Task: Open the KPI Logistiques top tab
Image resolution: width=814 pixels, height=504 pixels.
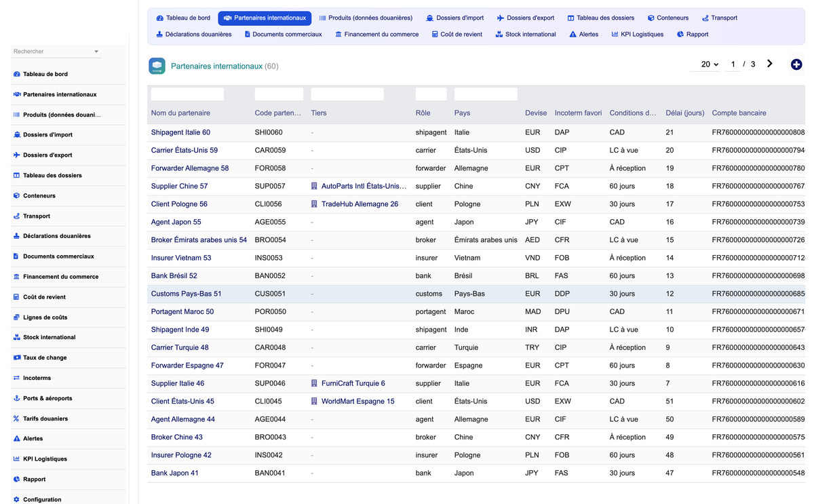Action: click(638, 35)
